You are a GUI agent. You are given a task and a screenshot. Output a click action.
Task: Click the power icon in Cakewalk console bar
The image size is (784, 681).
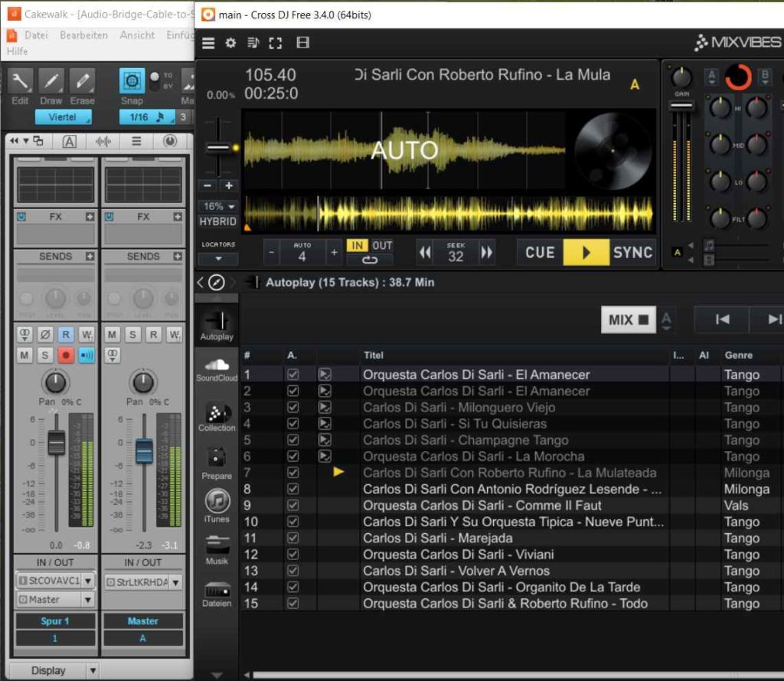(170, 141)
